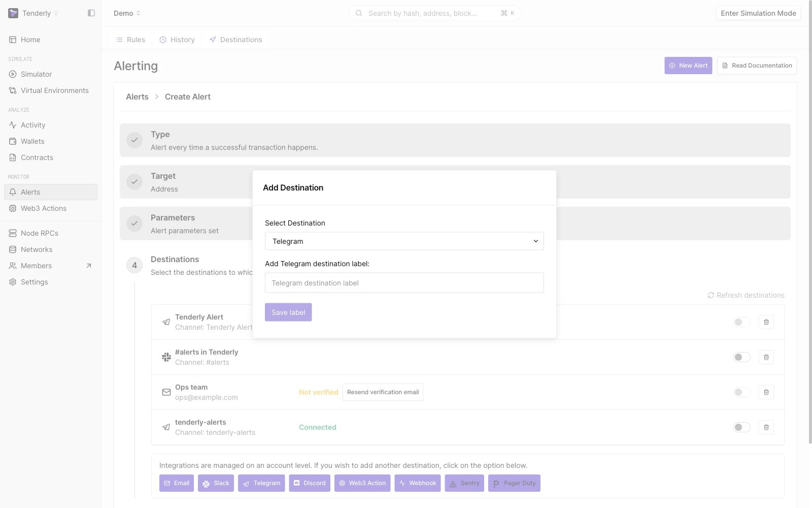Click the Save label button

(288, 312)
